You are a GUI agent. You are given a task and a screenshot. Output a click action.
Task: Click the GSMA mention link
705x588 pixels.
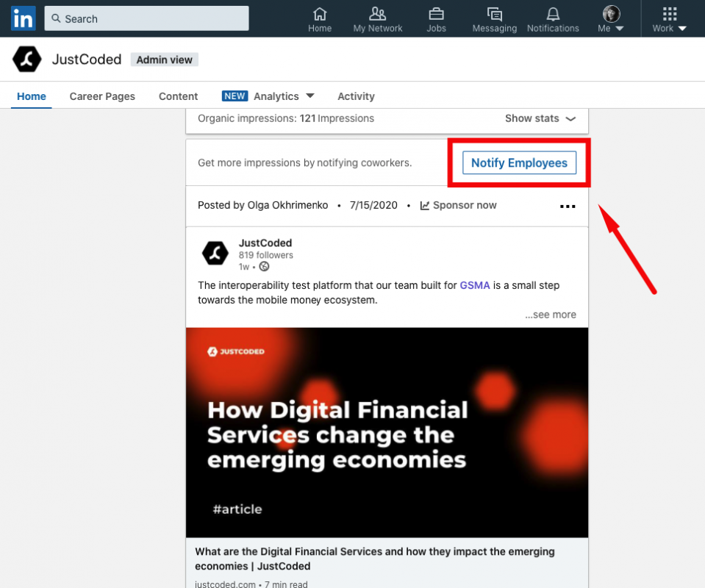[475, 285]
